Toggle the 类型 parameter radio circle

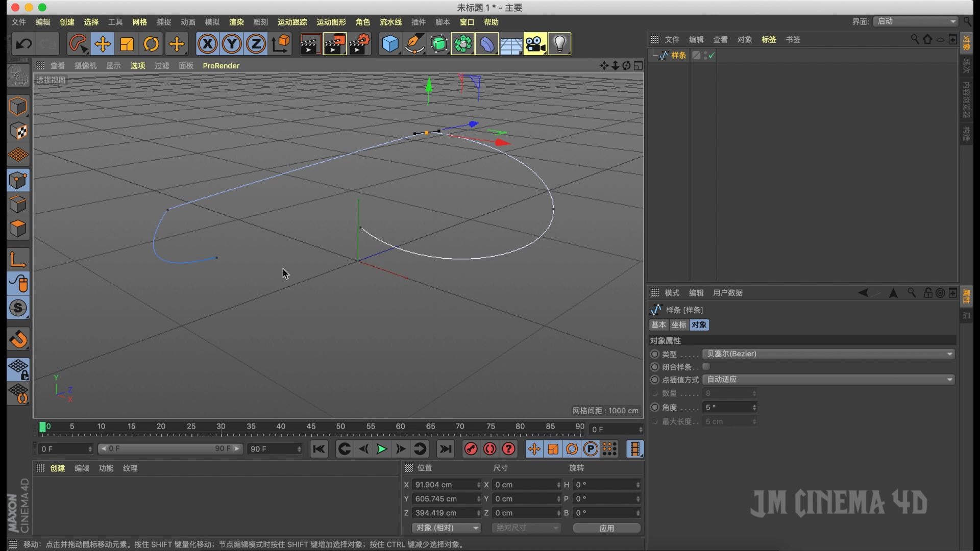655,354
